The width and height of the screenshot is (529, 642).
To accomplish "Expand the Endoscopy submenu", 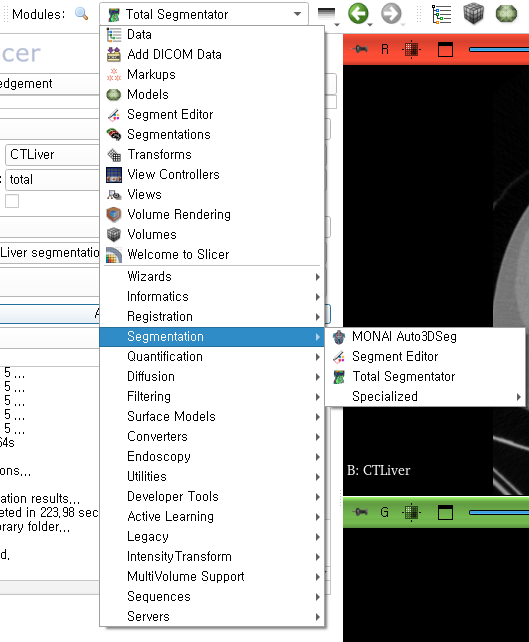I will tap(212, 457).
